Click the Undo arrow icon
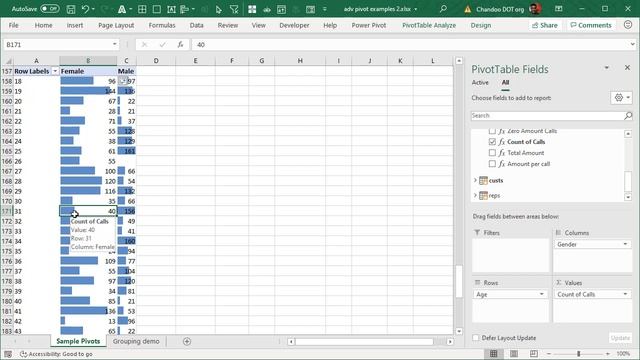 pyautogui.click(x=85, y=9)
